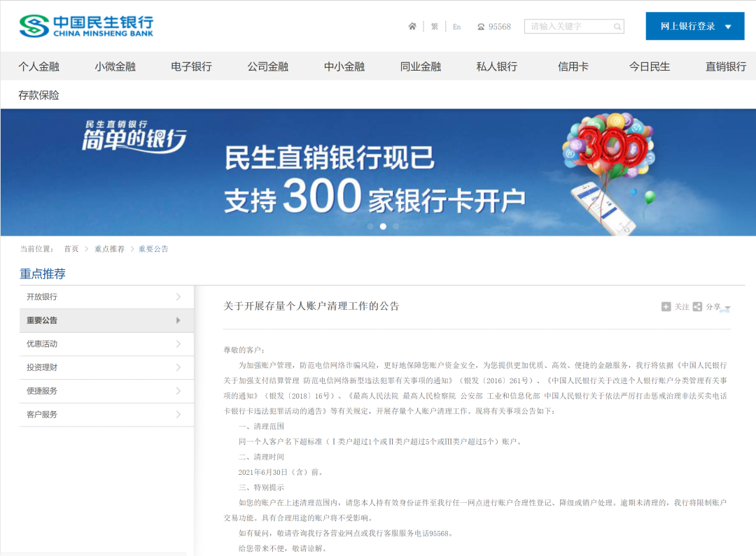Click the announcement title 关于开展存量个人账户清理工作的公告

click(311, 306)
